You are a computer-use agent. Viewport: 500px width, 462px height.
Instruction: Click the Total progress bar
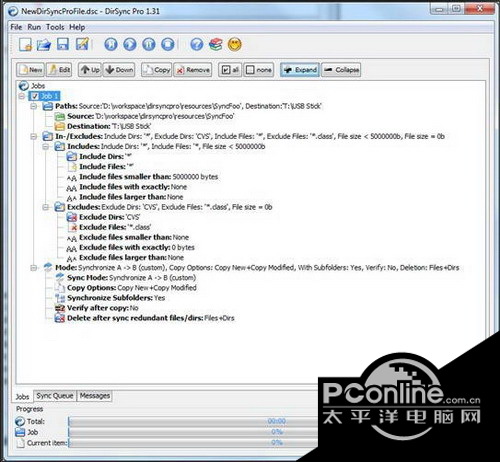point(193,421)
